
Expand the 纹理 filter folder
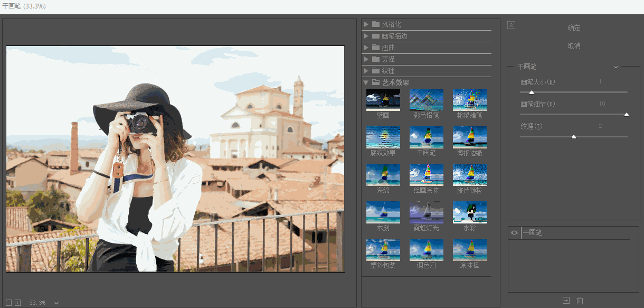[366, 71]
